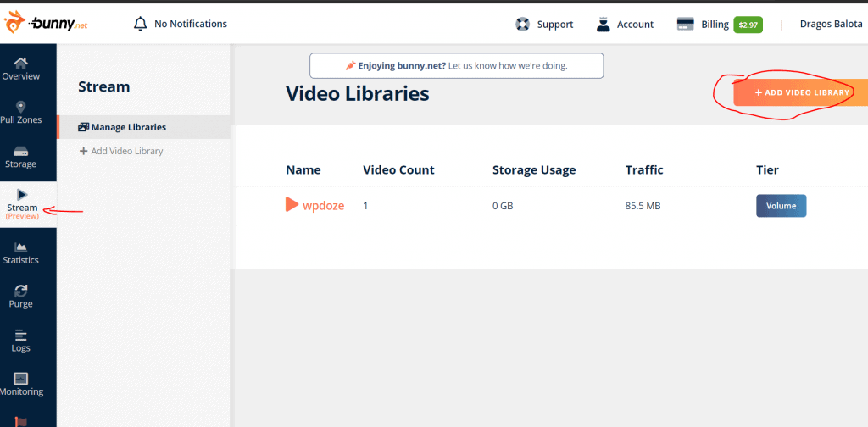Screen dimensions: 868x427
Task: Open Logs in the sidebar
Action: tap(21, 341)
